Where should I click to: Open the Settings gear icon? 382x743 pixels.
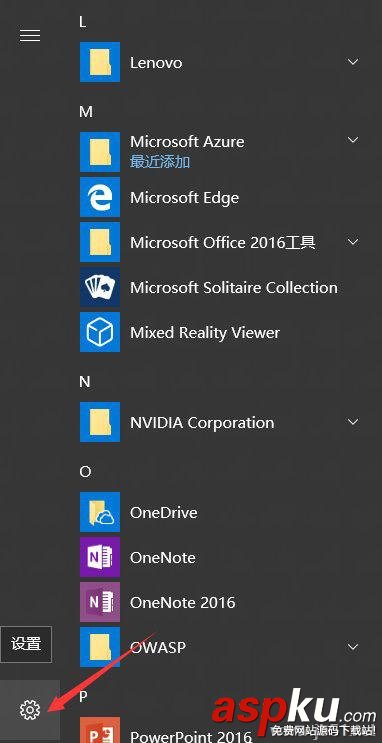30,709
